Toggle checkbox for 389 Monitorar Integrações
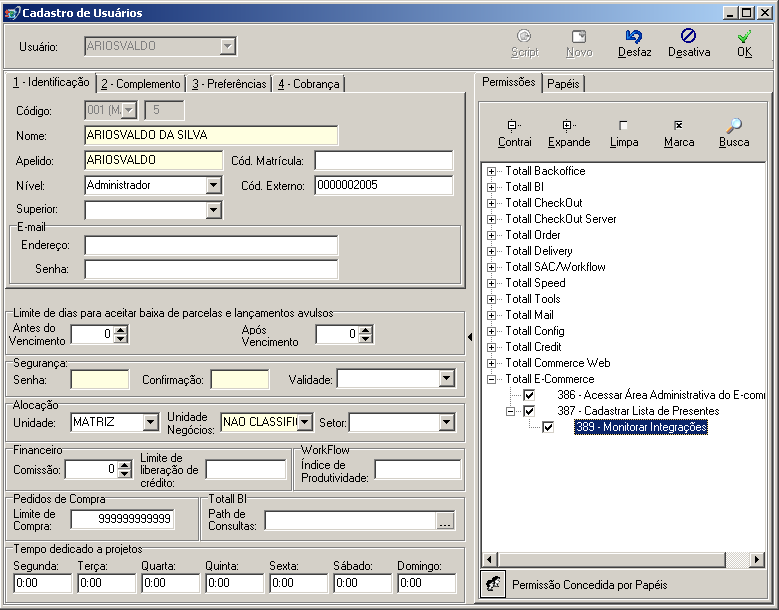Viewport: 779px width, 610px height. click(548, 427)
